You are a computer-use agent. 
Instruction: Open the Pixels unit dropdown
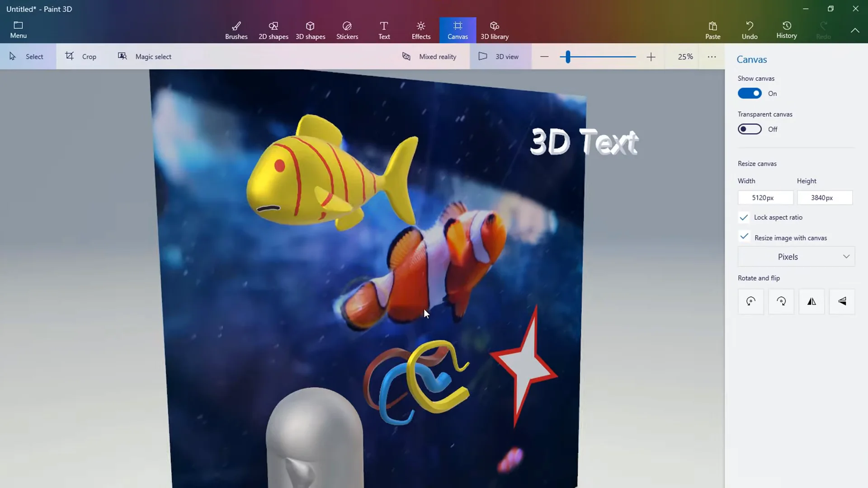(796, 257)
